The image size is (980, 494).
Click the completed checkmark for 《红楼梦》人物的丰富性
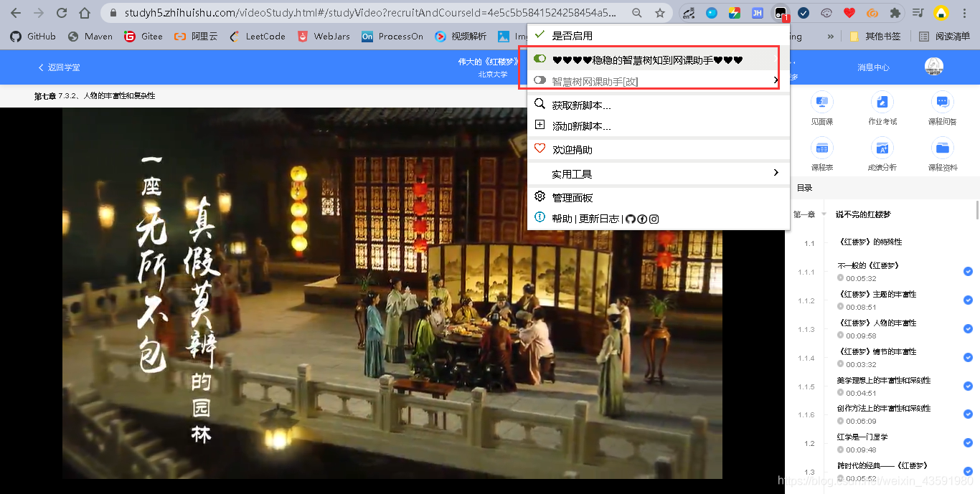click(x=968, y=328)
